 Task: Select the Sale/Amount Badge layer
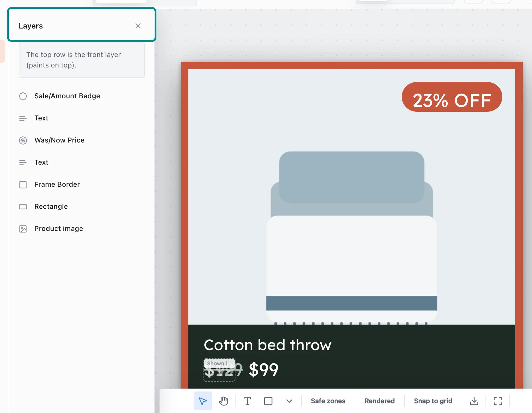tap(81, 96)
